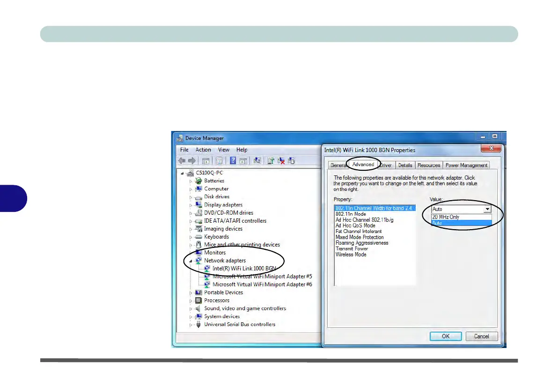558x392 pixels.
Task: Collapse the C5100Q-PC root node arrow
Action: (x=182, y=173)
